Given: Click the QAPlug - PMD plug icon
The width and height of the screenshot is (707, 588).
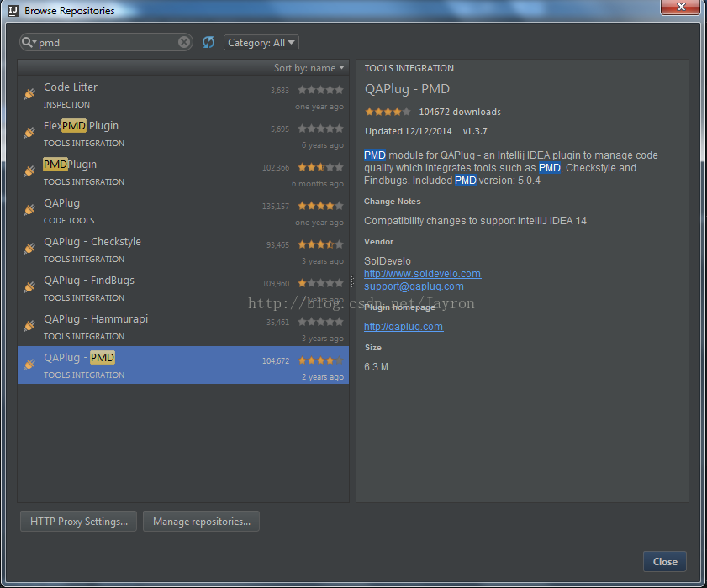Looking at the screenshot, I should point(29,365).
